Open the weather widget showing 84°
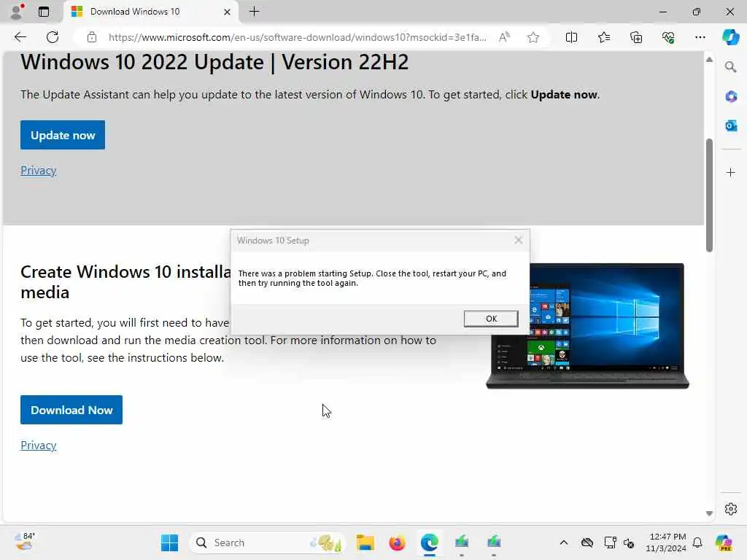Image resolution: width=747 pixels, height=560 pixels. click(x=25, y=542)
